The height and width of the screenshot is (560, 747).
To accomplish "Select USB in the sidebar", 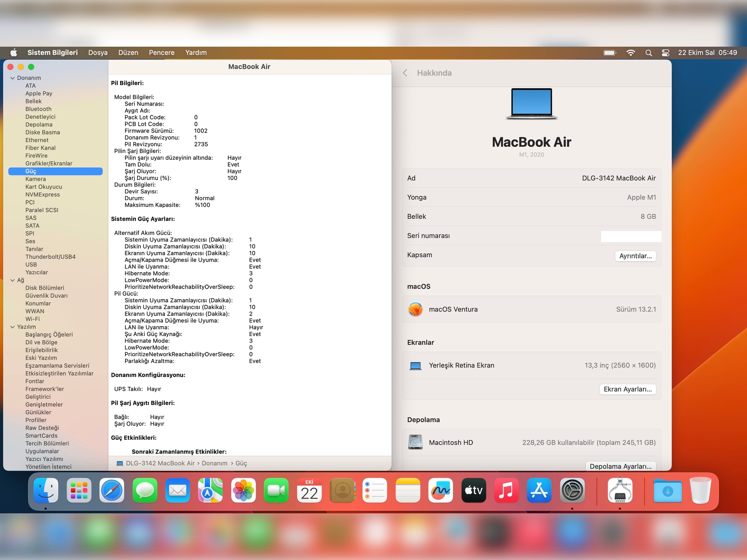I will tap(31, 265).
